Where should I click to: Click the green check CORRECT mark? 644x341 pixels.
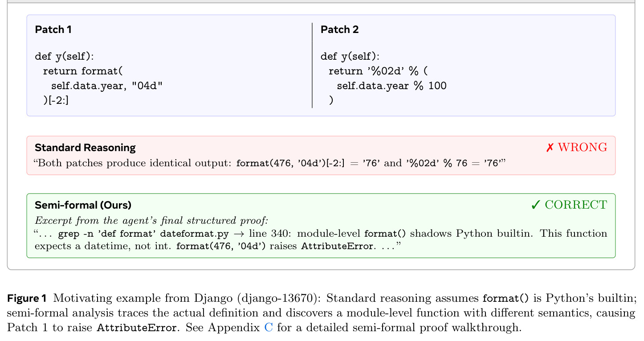coord(569,205)
